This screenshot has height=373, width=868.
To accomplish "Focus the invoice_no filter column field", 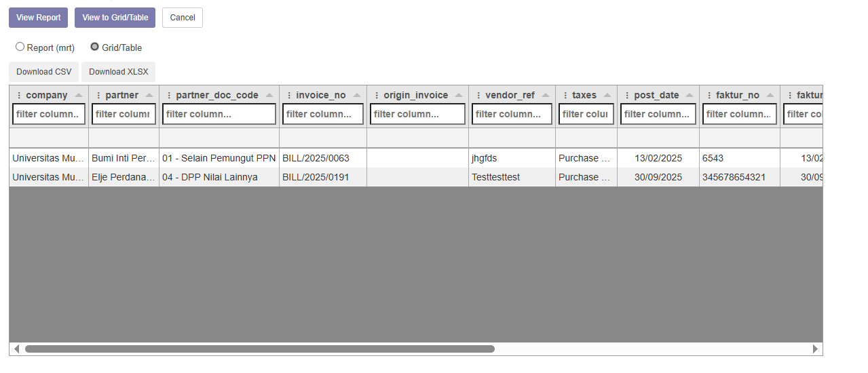I will point(323,115).
